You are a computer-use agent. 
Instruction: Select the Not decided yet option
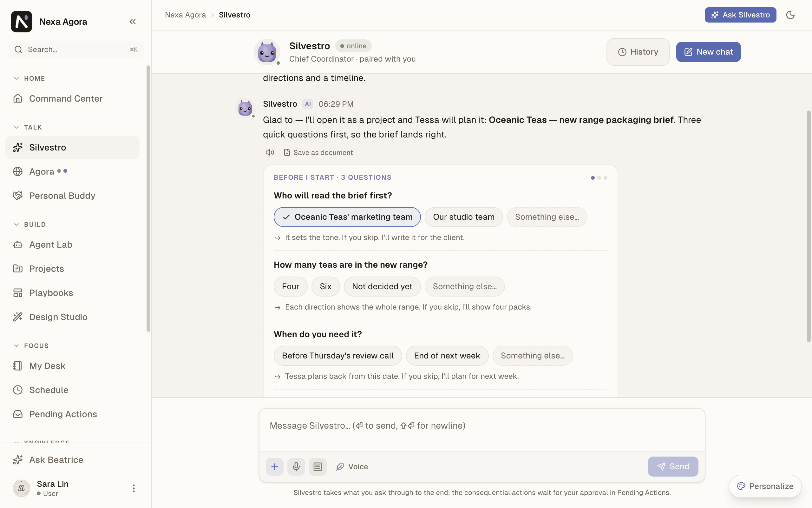(382, 287)
